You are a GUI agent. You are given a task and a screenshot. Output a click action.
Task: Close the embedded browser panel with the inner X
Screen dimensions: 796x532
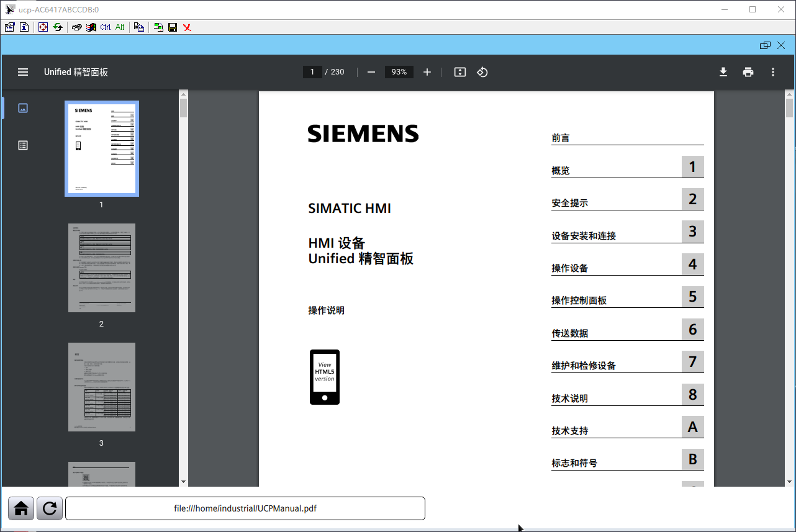coord(781,45)
